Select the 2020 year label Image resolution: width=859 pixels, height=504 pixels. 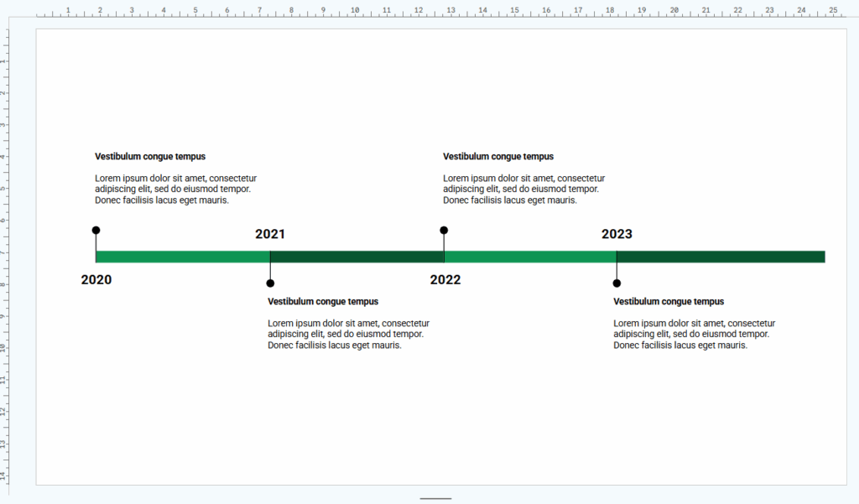pos(96,280)
